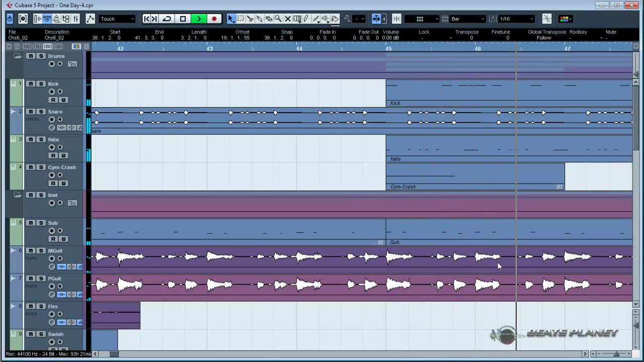
Task: Select the Cym-Crash MIDI part
Action: [x=475, y=176]
